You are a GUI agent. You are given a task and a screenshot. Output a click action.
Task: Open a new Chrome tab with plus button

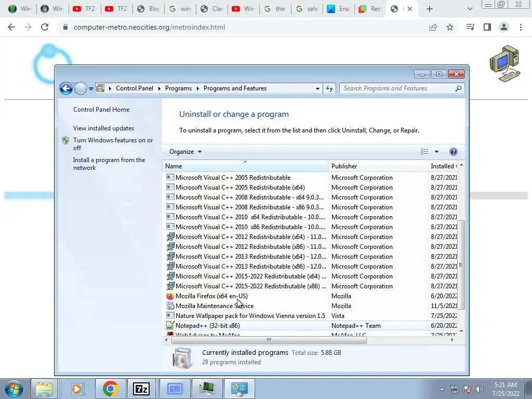[x=430, y=9]
